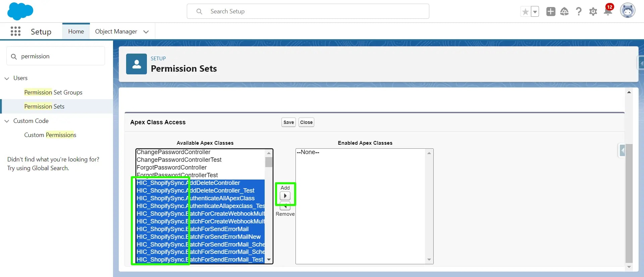Click the favorites star icon
The width and height of the screenshot is (644, 277).
click(x=525, y=12)
